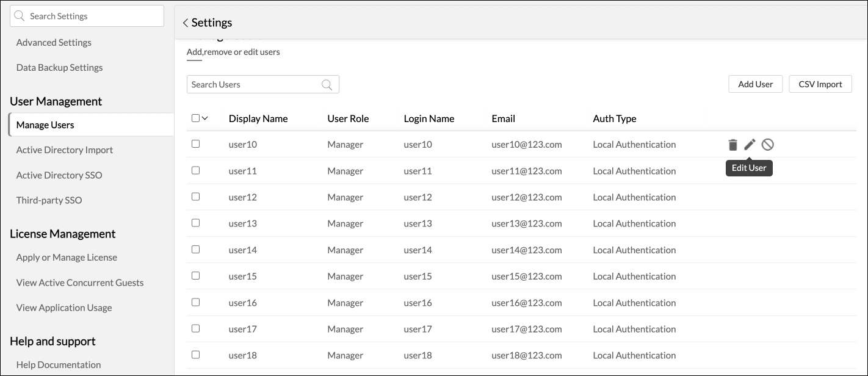Viewport: 868px width, 376px height.
Task: Open View Active Concurrent Guests
Action: (x=80, y=283)
